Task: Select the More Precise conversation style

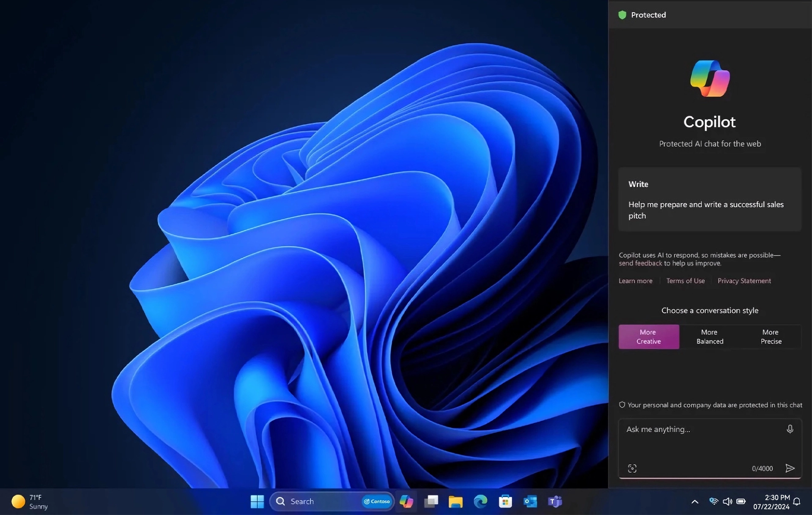Action: coord(771,337)
